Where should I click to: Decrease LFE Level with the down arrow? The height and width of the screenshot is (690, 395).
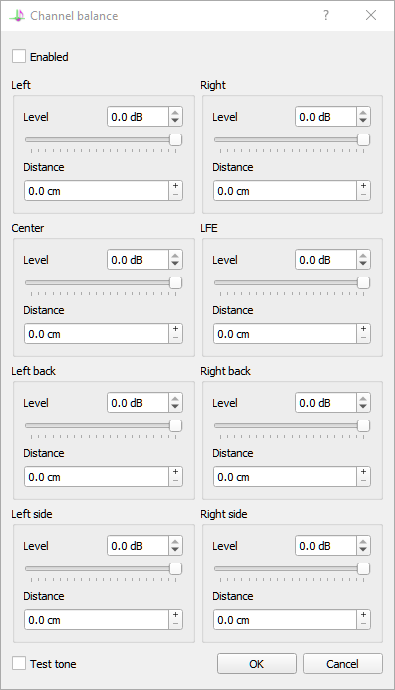click(363, 264)
